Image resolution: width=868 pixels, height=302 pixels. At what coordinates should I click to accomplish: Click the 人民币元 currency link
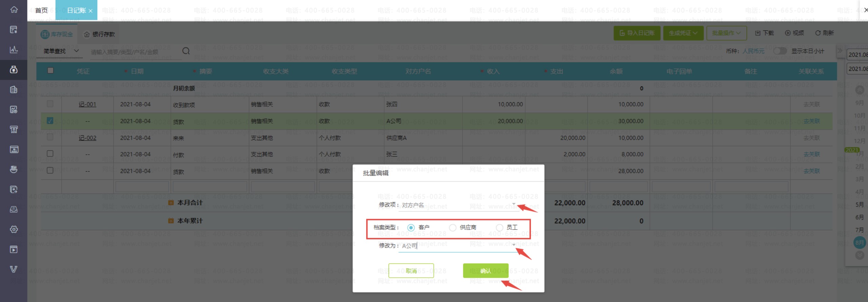click(x=753, y=51)
